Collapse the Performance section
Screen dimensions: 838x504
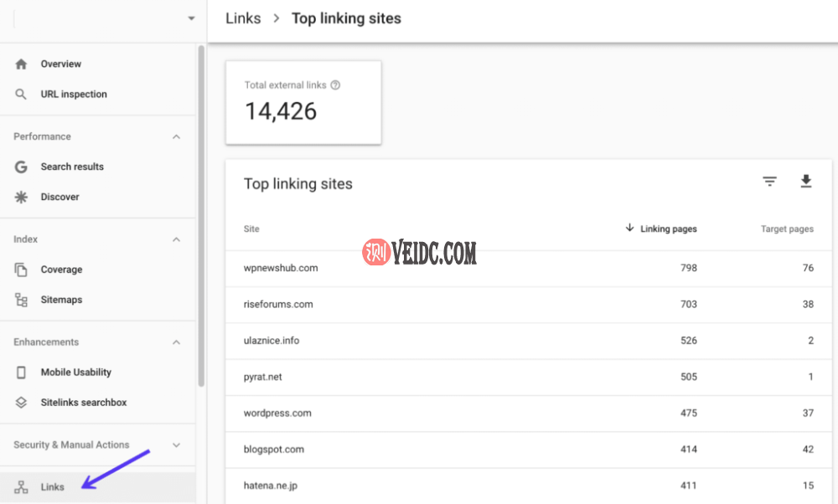point(176,136)
